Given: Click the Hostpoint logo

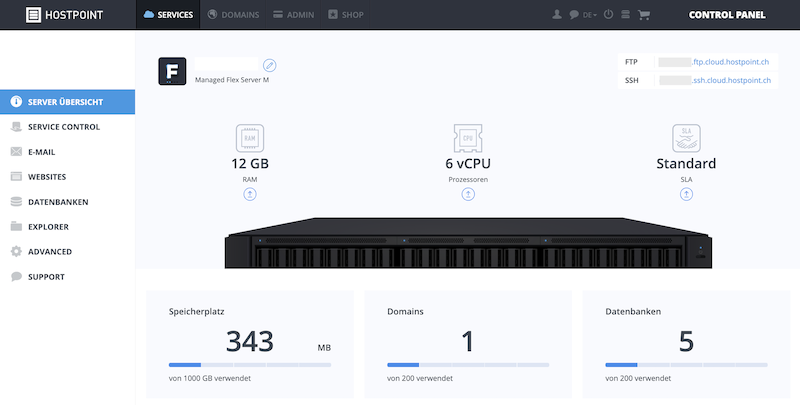Looking at the screenshot, I should click(64, 15).
